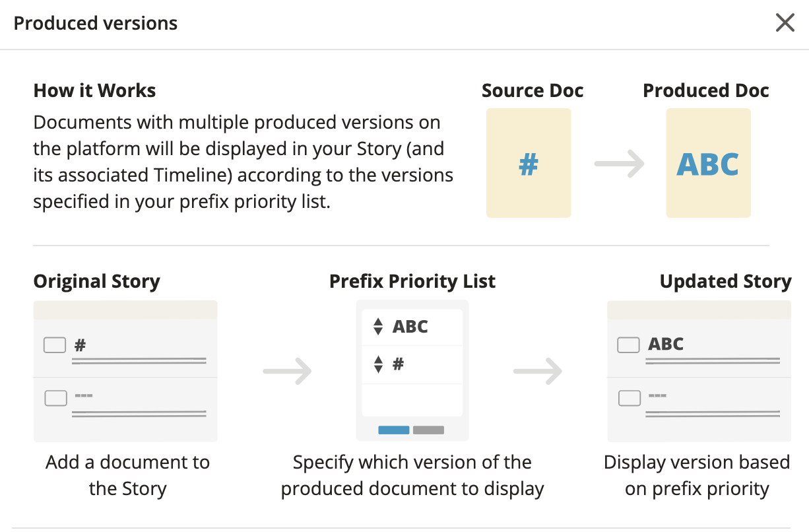Select the Produced Doc 'ABC' document icon

click(708, 162)
